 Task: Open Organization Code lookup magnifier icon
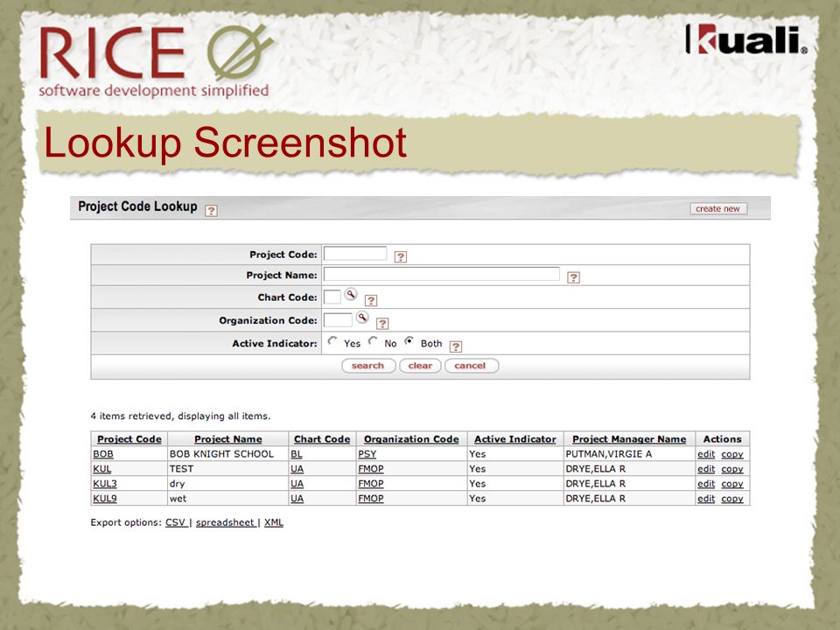click(362, 317)
